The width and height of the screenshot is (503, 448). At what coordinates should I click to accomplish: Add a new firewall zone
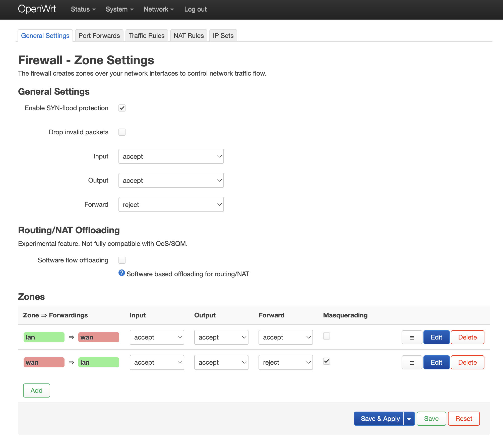36,390
